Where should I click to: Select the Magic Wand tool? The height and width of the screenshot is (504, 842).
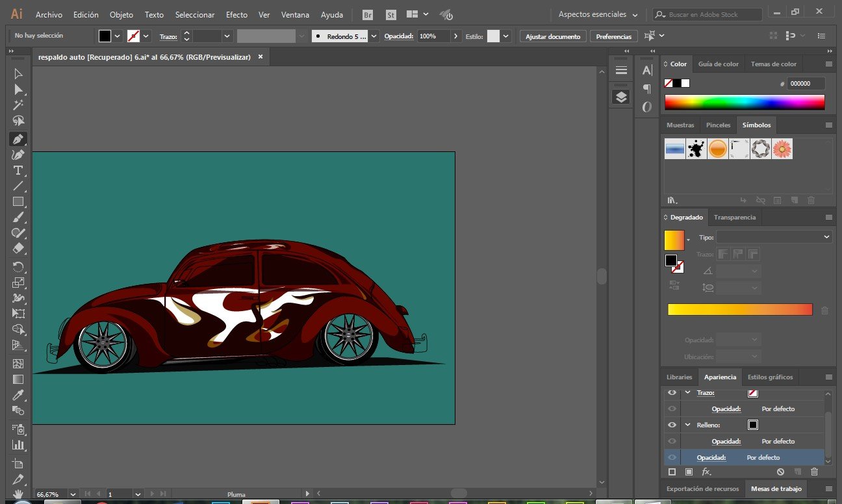point(18,105)
